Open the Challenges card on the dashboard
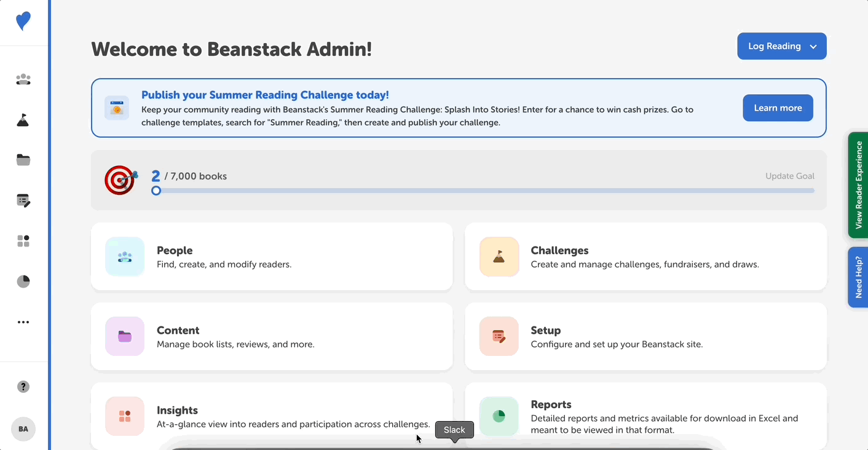The height and width of the screenshot is (450, 868). click(645, 256)
